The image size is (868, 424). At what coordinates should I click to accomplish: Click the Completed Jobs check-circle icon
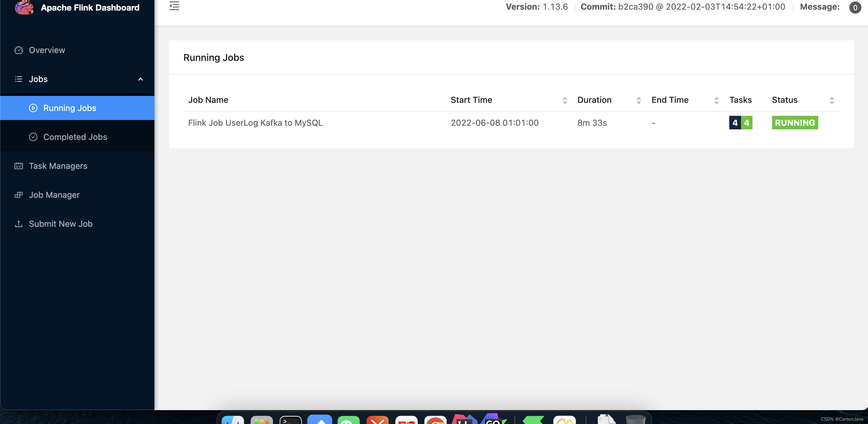click(x=33, y=137)
